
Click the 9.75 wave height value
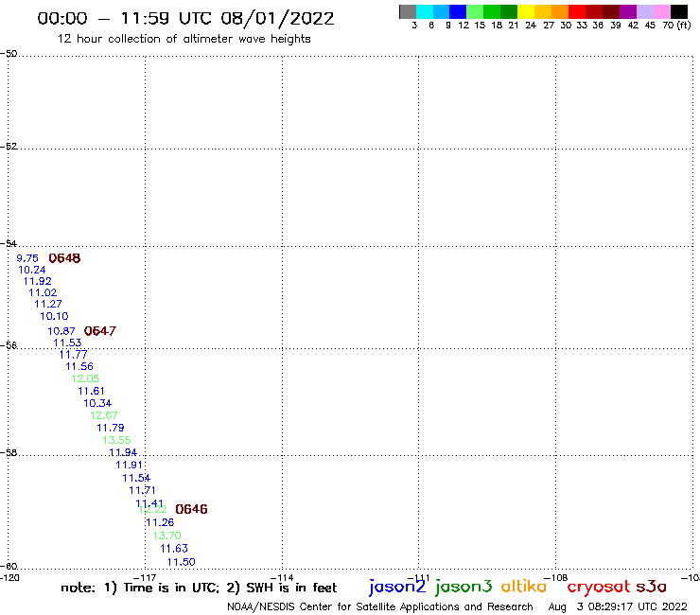tap(27, 258)
